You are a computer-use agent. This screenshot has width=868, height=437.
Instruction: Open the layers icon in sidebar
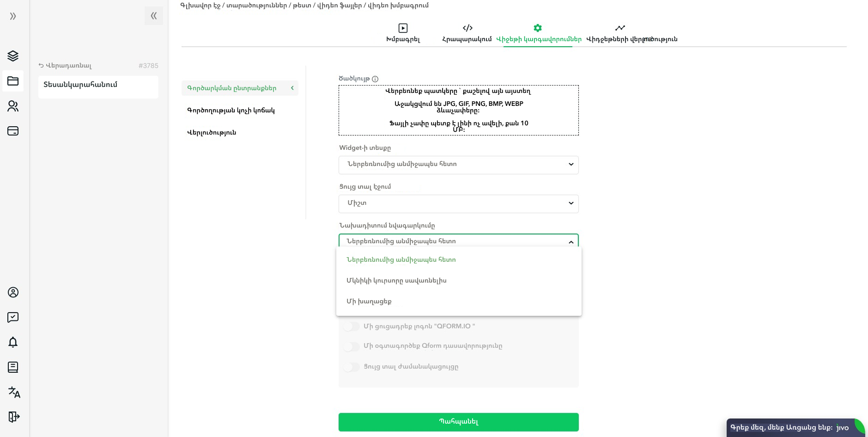pos(13,56)
